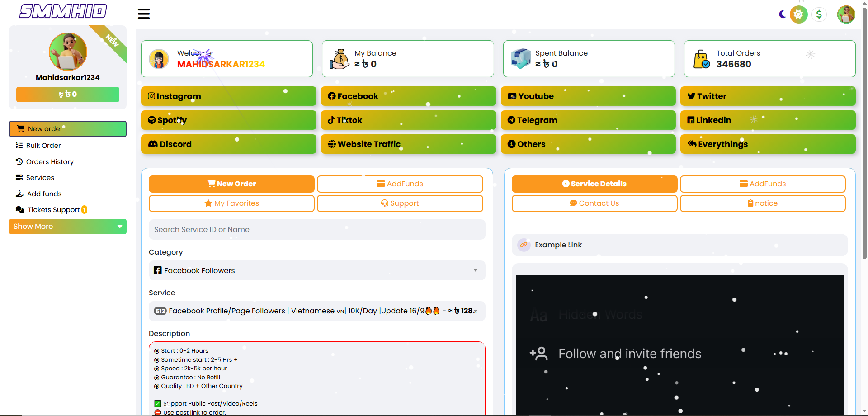Click the Everythings reply-all icon
Viewport: 868px width, 416px height.
pos(692,144)
